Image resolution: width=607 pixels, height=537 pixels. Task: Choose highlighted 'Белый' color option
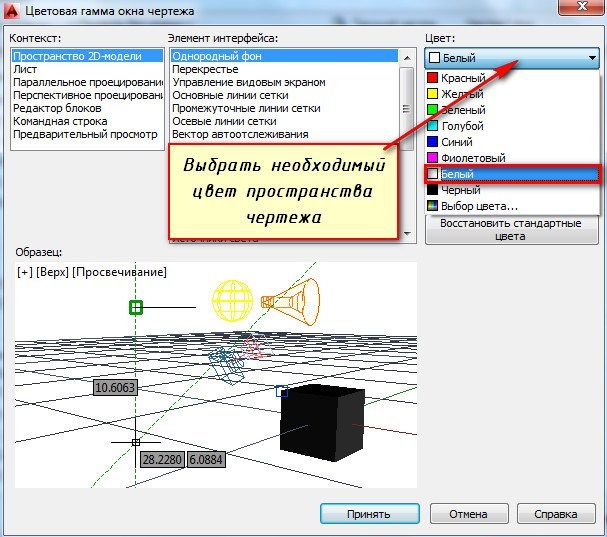point(513,174)
